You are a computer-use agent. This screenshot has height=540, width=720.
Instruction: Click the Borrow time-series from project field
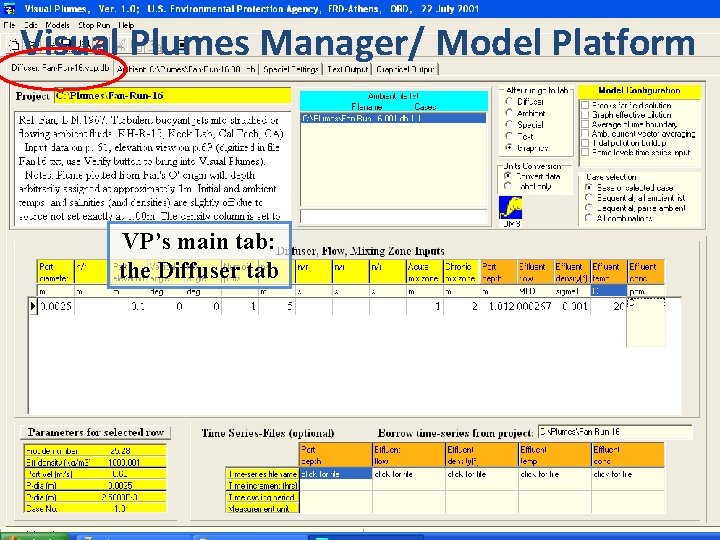[x=615, y=432]
